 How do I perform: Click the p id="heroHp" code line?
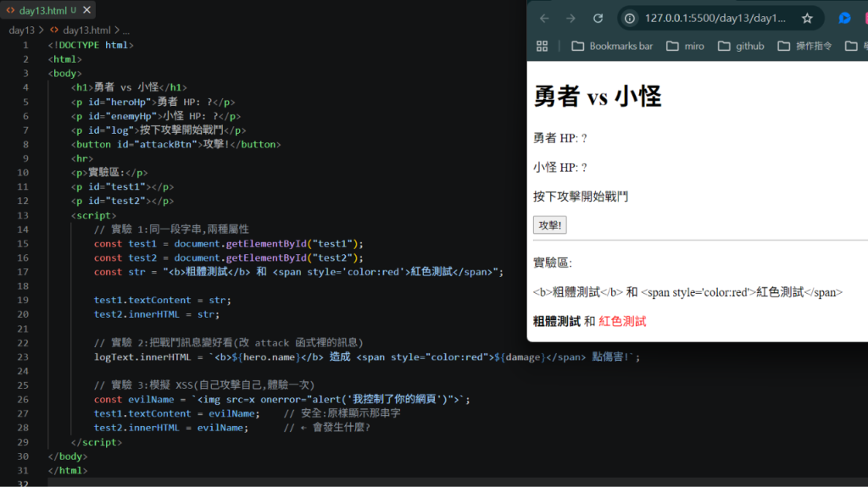(153, 102)
